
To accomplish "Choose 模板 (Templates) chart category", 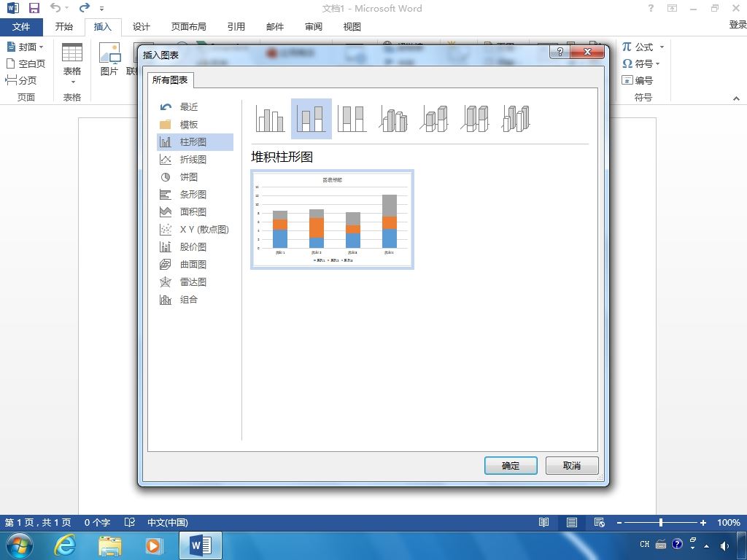I will 195,125.
